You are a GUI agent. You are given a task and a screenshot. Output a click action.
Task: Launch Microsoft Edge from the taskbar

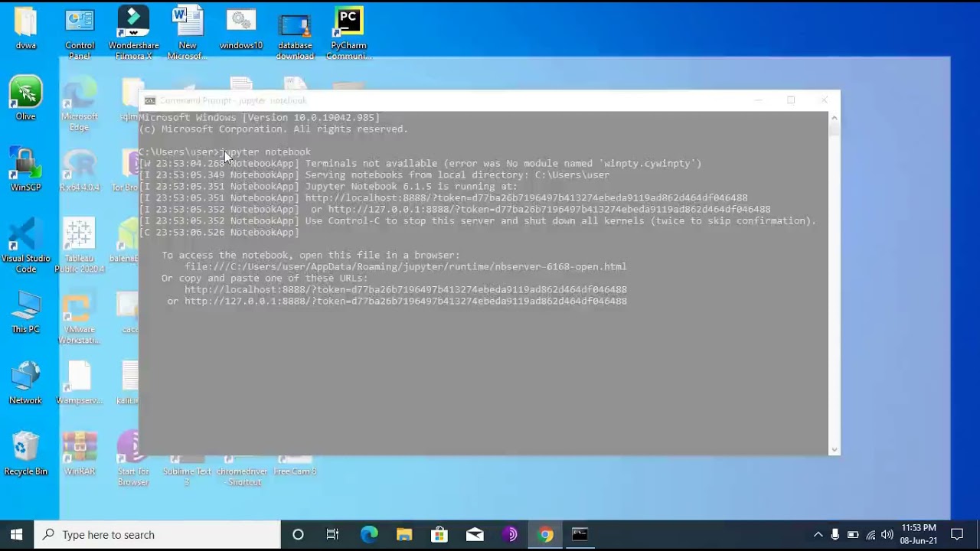click(369, 534)
